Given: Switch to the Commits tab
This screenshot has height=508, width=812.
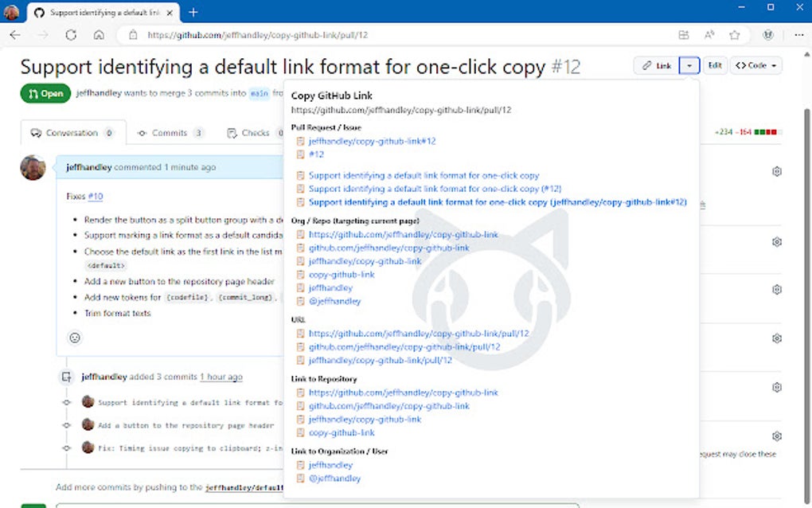Looking at the screenshot, I should point(171,133).
